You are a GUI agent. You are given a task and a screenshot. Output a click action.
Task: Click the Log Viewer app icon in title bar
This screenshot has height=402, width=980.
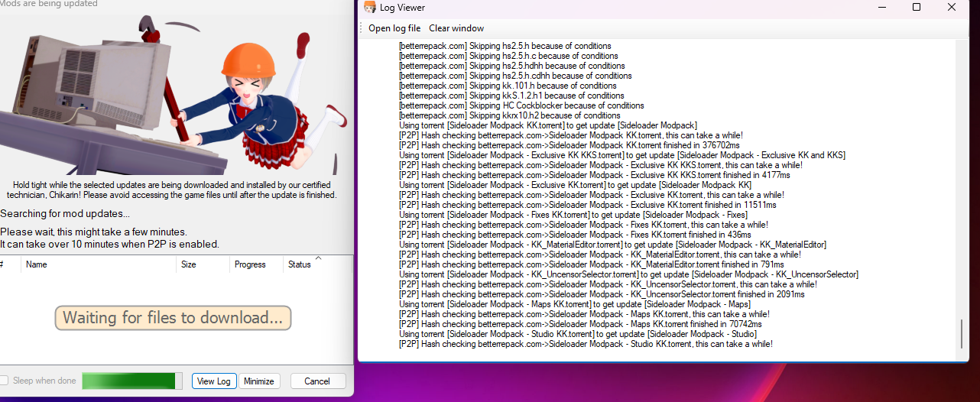pyautogui.click(x=370, y=8)
